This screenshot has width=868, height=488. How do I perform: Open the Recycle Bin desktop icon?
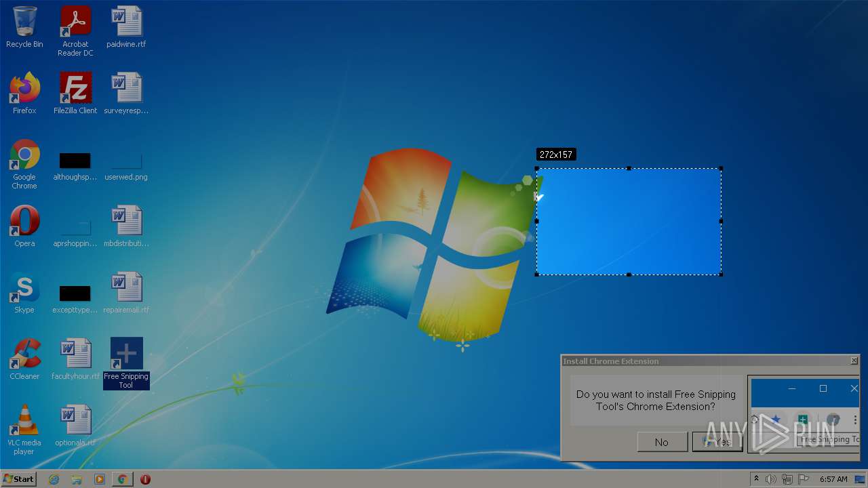[x=24, y=28]
